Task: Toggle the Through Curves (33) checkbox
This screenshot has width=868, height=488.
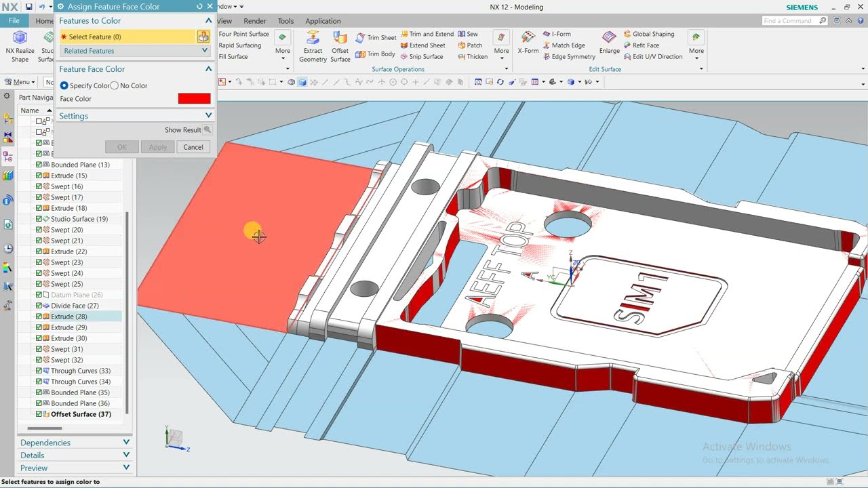Action: click(39, 371)
